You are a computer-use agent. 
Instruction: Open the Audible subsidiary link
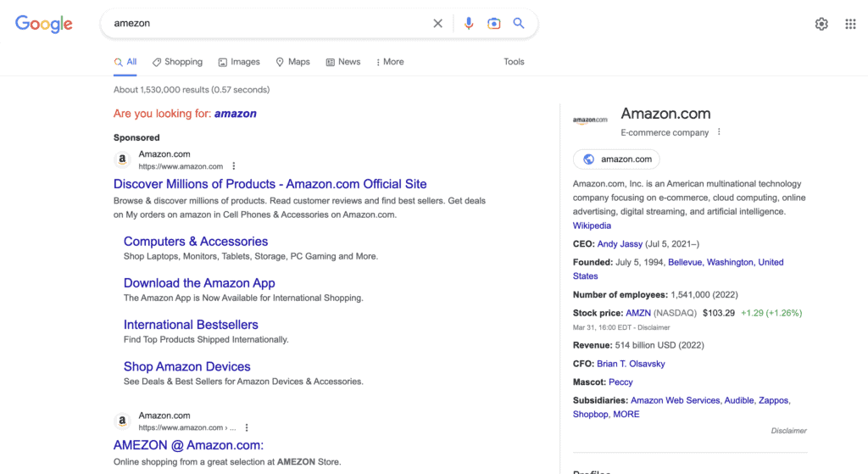click(739, 400)
